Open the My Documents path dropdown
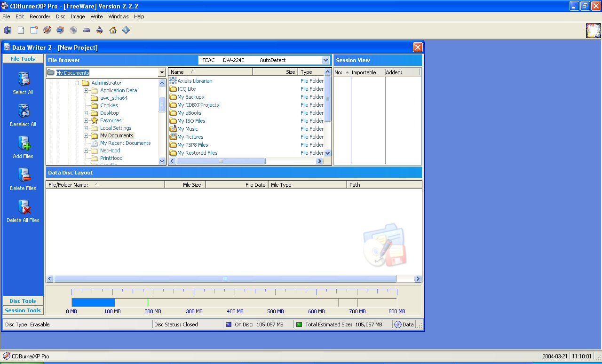 pos(162,73)
